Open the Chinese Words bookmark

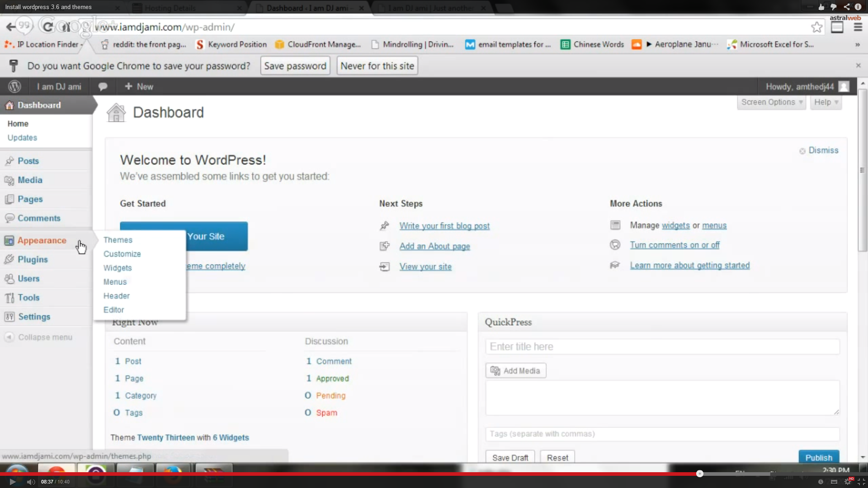[593, 44]
